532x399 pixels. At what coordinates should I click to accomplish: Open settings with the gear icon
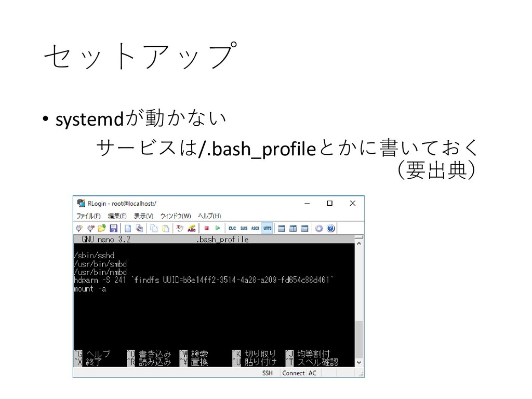pyautogui.click(x=318, y=229)
